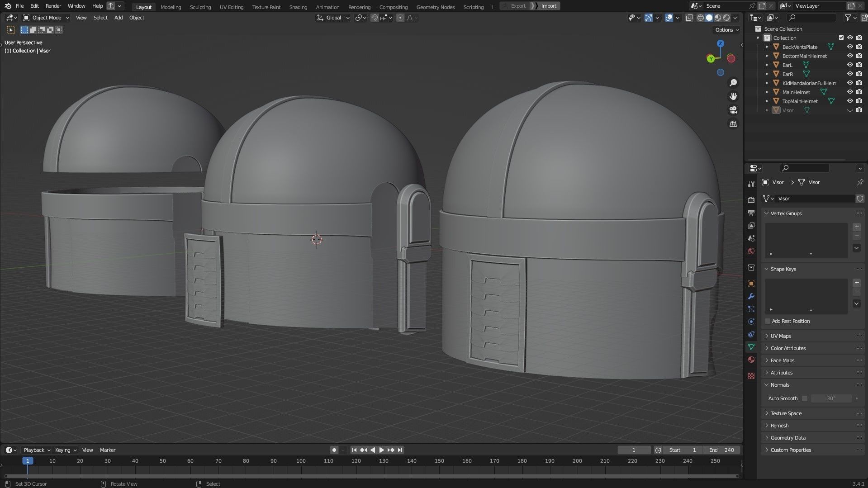
Task: Open the View Layer properties tab
Action: [751, 225]
